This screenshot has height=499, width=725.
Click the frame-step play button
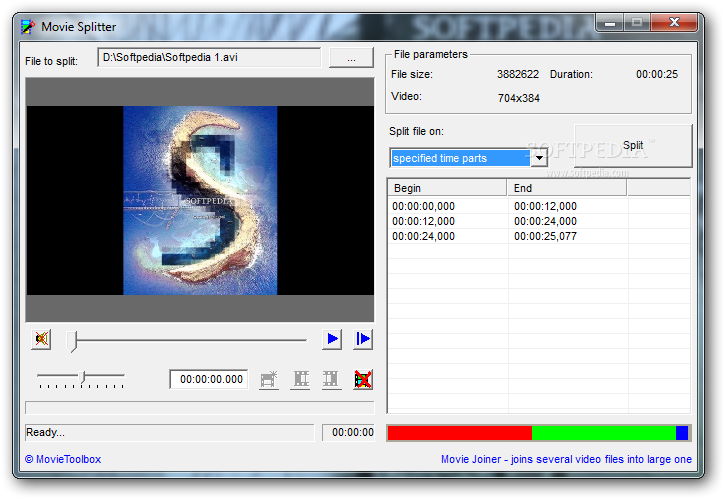363,339
